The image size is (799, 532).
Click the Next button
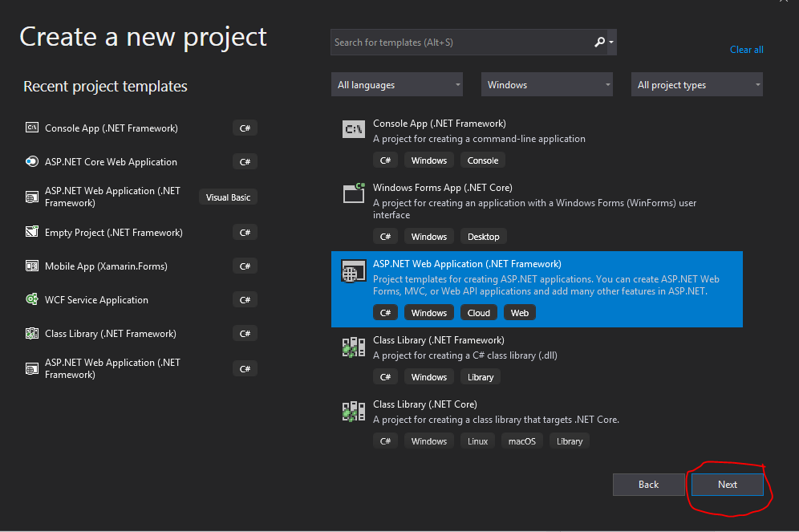click(727, 484)
